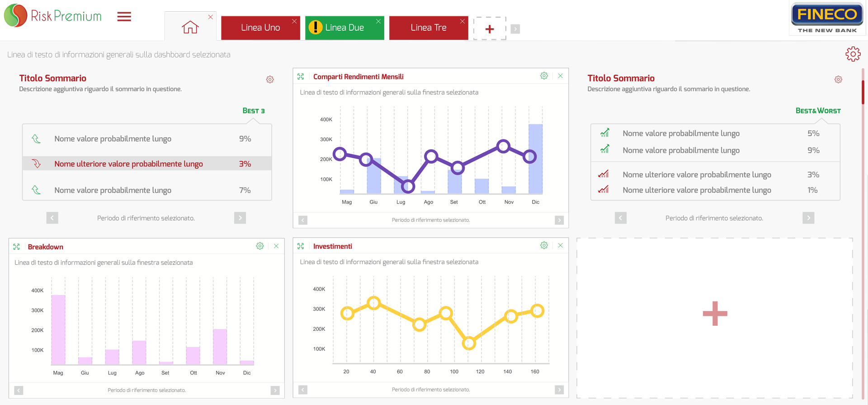Go to next period in Breakdown chart
Viewport: 868px width, 405px height.
275,391
